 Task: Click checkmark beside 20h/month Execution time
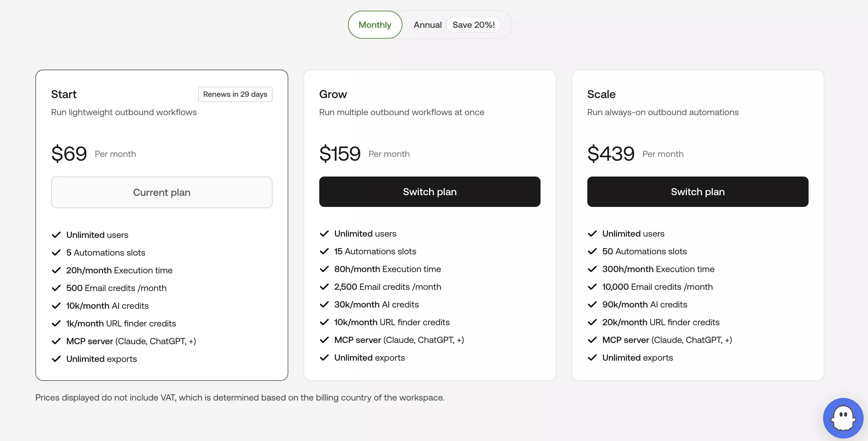tap(56, 270)
